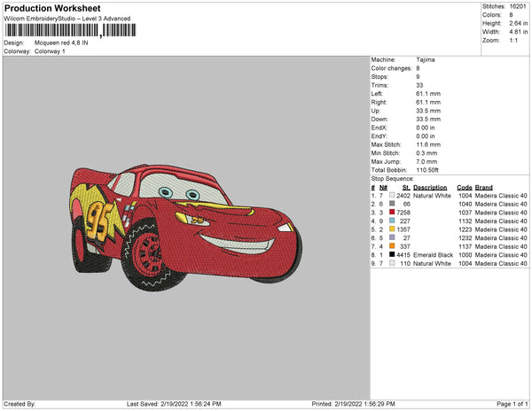Click the Width value '4.81 in'
The height and width of the screenshot is (411, 532).
519,32
